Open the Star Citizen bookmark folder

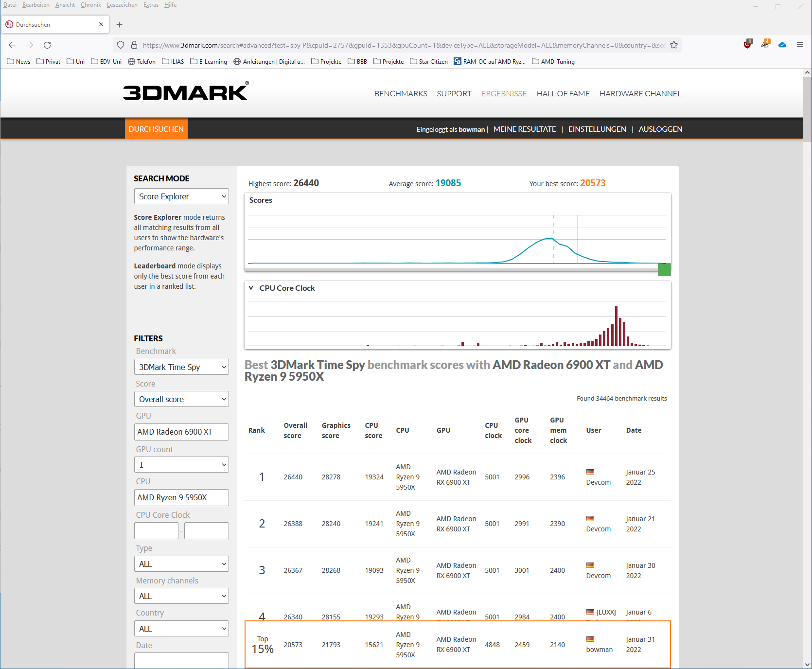[x=429, y=62]
